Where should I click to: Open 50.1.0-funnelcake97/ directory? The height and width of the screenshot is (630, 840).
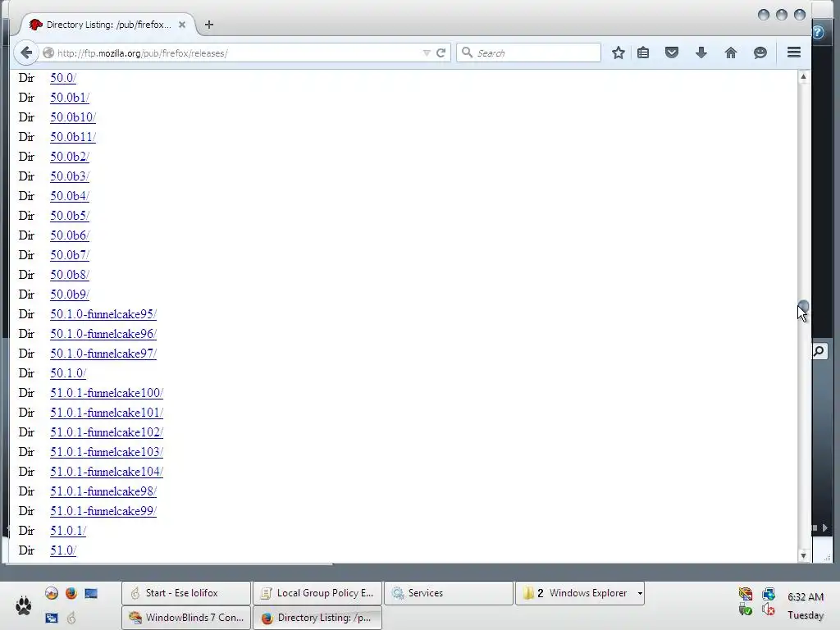click(x=103, y=354)
